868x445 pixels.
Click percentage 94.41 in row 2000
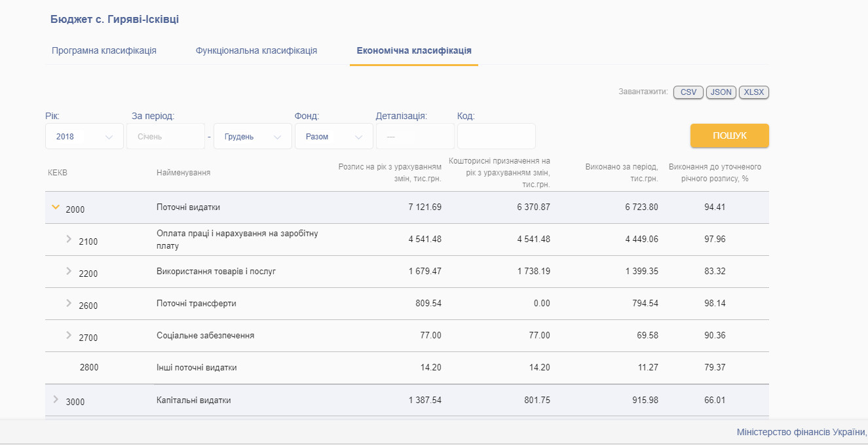(715, 207)
